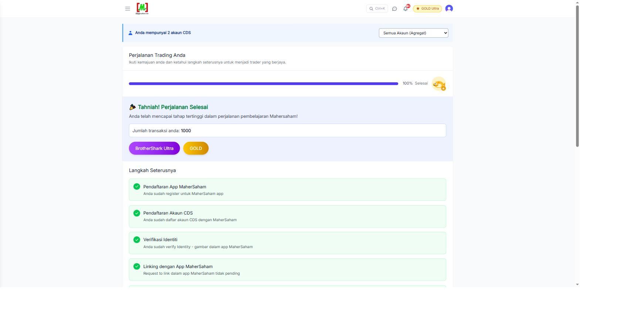Screen dimensions: 644x319
Task: Select the Linking dengan App MaherSaham step title
Action: click(178, 267)
